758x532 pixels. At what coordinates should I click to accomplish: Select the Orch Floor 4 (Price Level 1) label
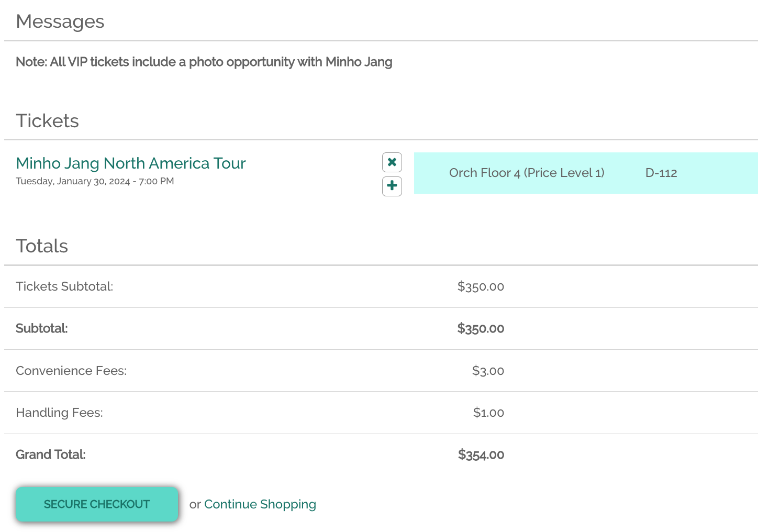coord(527,173)
